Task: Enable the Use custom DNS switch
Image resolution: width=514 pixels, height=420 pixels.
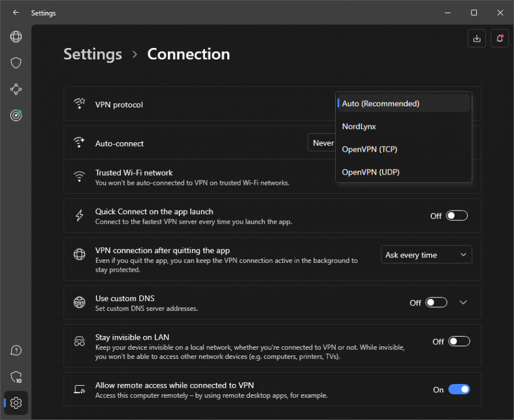Action: [436, 302]
